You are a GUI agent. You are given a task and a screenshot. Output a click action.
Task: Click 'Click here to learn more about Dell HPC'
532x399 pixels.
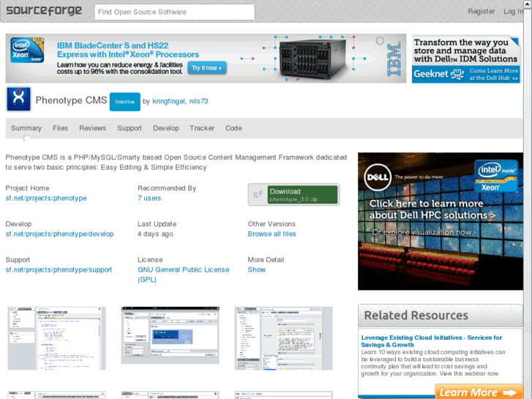point(432,209)
